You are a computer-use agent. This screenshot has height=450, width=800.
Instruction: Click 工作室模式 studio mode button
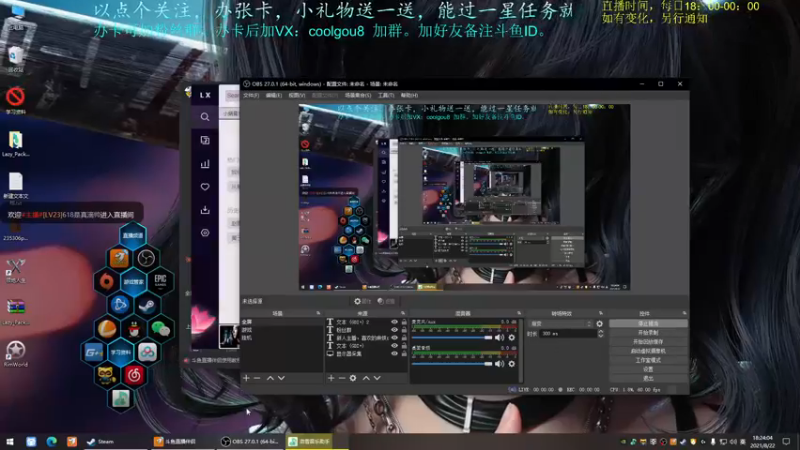648,360
